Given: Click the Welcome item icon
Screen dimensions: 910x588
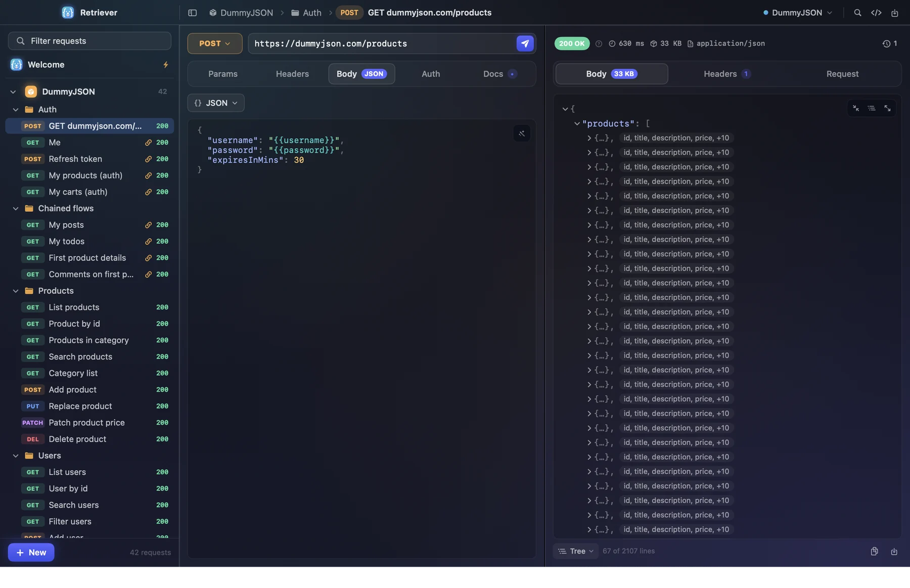Looking at the screenshot, I should click(16, 65).
